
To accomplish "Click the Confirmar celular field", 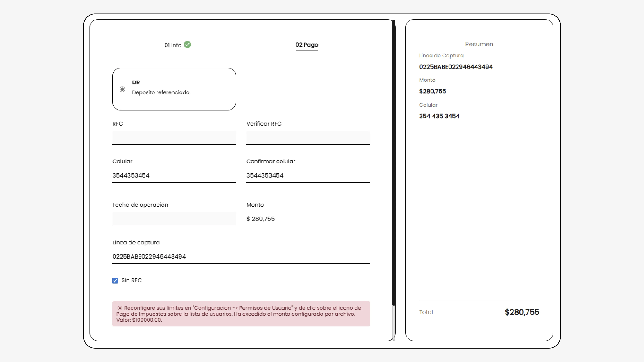I will 308,175.
